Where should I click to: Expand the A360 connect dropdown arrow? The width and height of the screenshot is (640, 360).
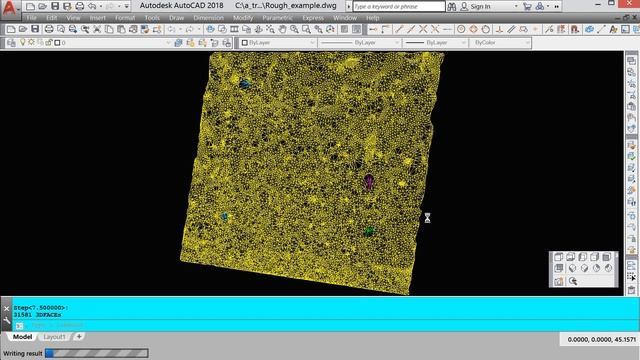548,7
